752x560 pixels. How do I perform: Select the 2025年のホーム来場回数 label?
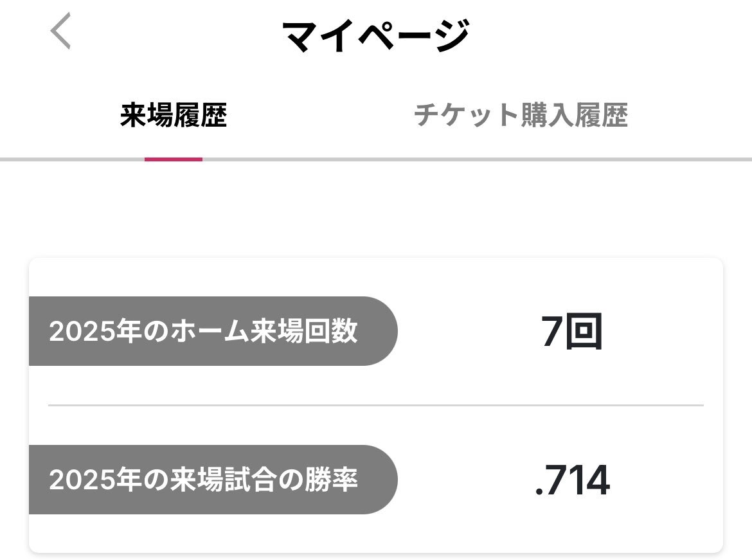pos(203,331)
